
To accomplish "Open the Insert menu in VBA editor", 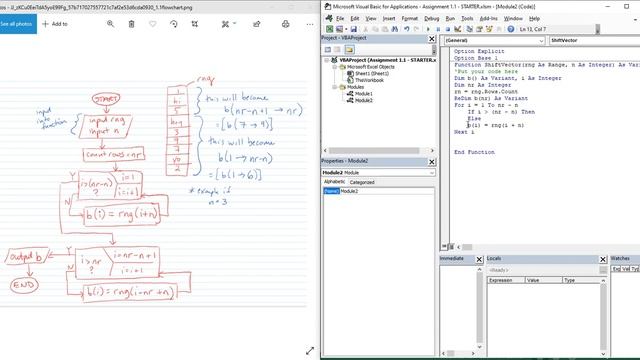I will 389,18.
